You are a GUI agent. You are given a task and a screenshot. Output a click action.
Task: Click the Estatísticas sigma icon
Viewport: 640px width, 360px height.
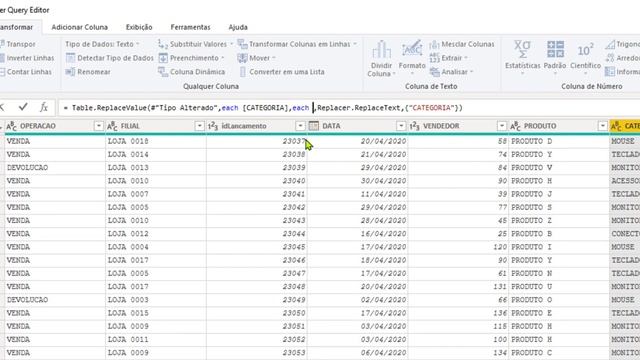coord(522,49)
